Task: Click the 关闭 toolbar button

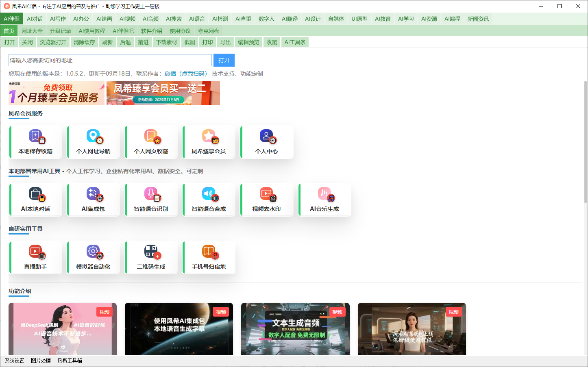Action: coord(28,42)
